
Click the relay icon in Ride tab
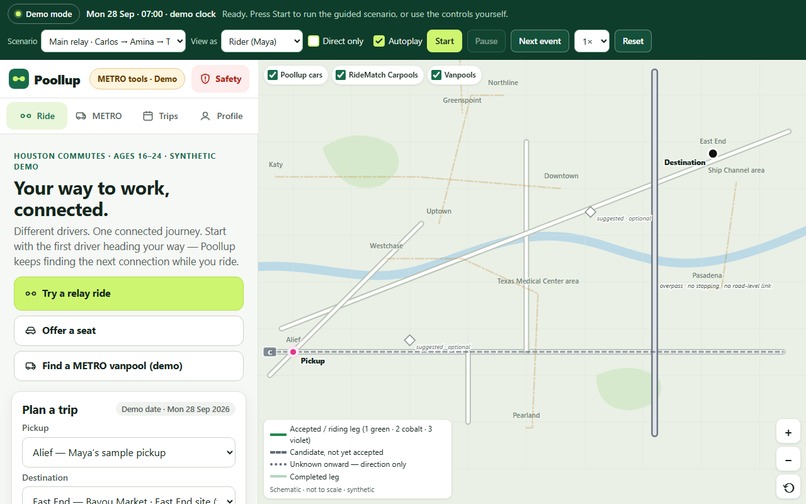click(x=26, y=116)
